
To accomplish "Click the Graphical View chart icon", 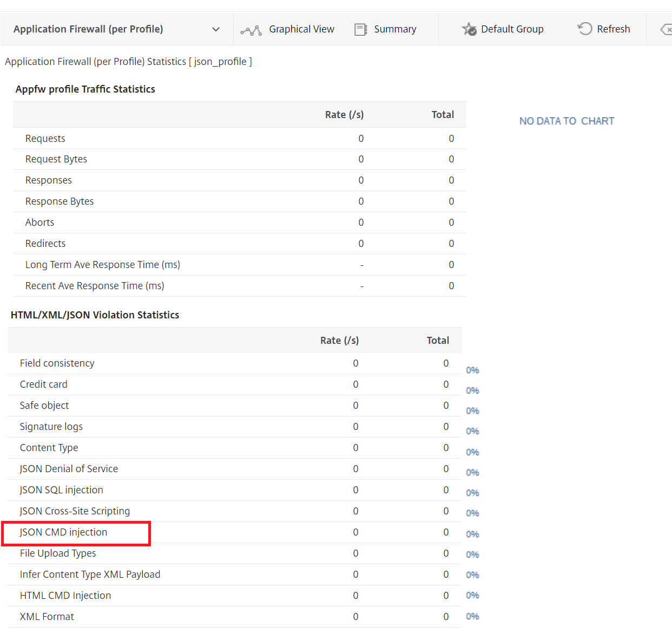I will [x=251, y=30].
